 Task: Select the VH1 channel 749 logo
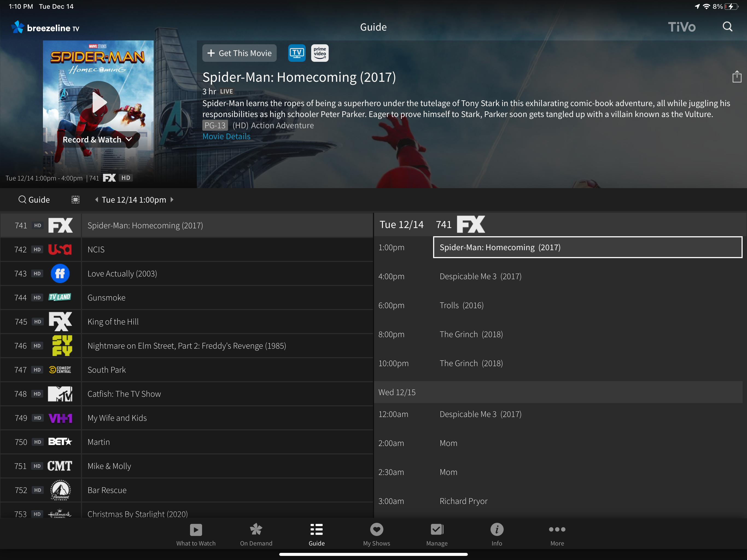(60, 418)
